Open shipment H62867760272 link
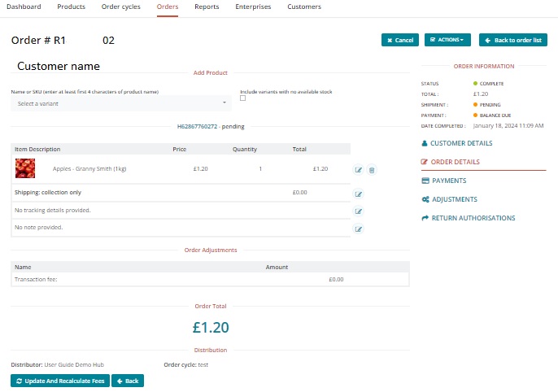The width and height of the screenshot is (558, 392). (198, 127)
